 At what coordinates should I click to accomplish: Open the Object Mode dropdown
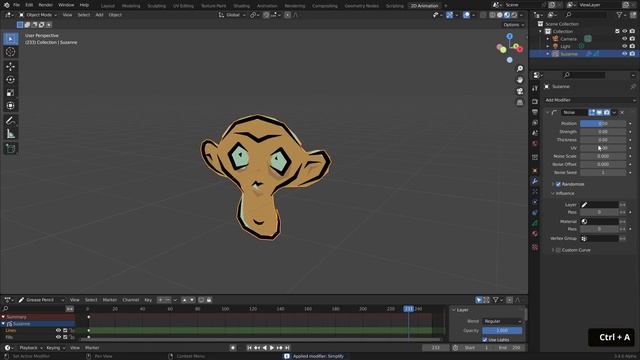[38, 15]
